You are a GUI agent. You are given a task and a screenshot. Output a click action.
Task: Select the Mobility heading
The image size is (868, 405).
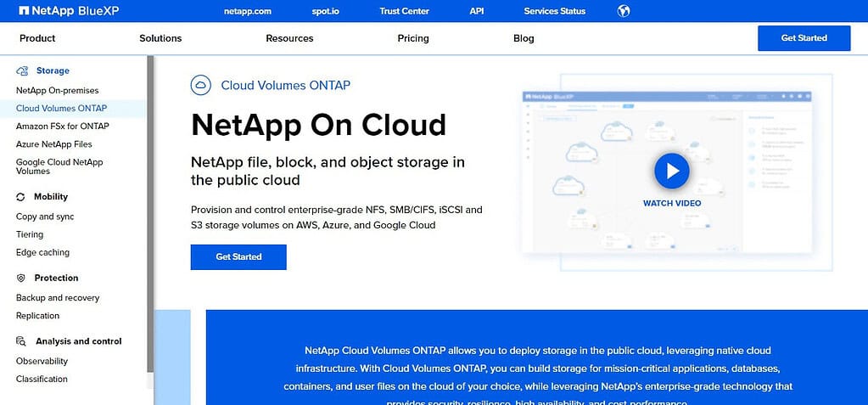click(x=51, y=197)
